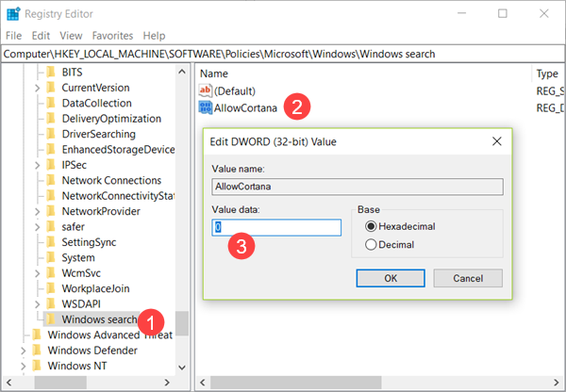Click the tree pane scroll left arrow
The image size is (566, 392).
point(9,383)
